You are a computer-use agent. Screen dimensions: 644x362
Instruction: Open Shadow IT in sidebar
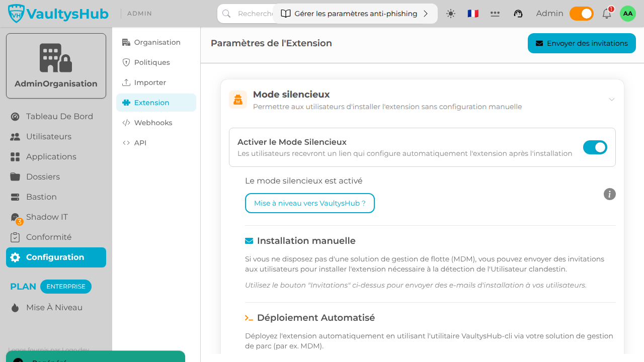[56, 217]
